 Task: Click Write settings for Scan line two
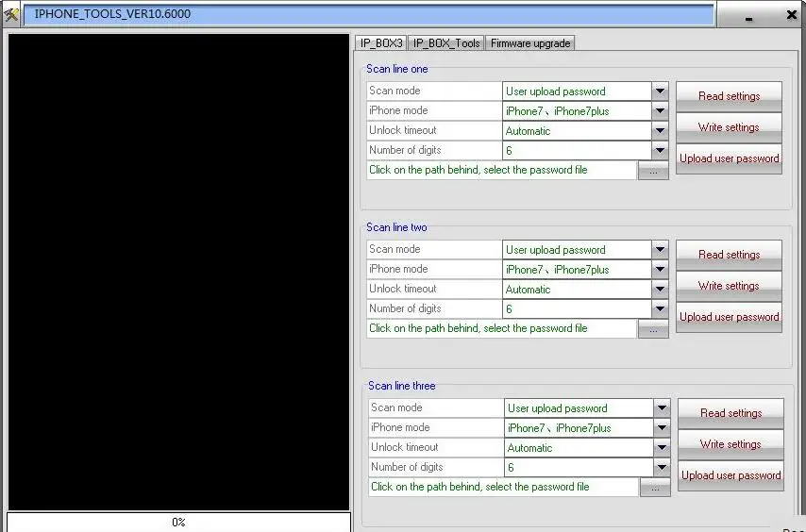tap(729, 286)
